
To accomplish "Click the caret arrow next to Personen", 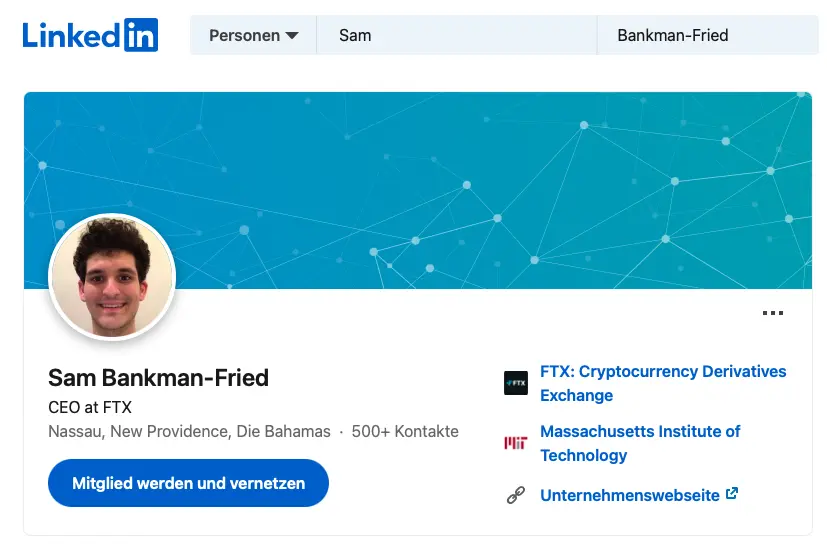I will tap(292, 36).
